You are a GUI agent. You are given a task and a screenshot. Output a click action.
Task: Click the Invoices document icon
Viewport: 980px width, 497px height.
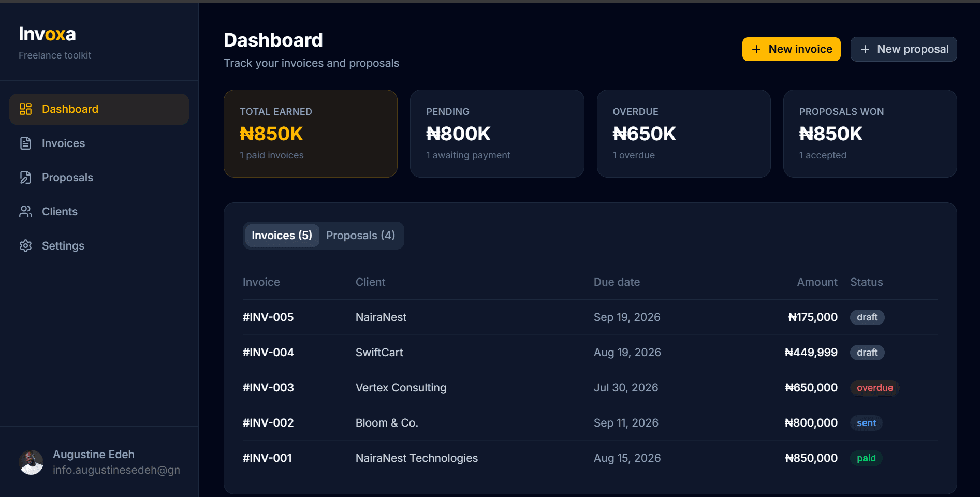pos(26,143)
